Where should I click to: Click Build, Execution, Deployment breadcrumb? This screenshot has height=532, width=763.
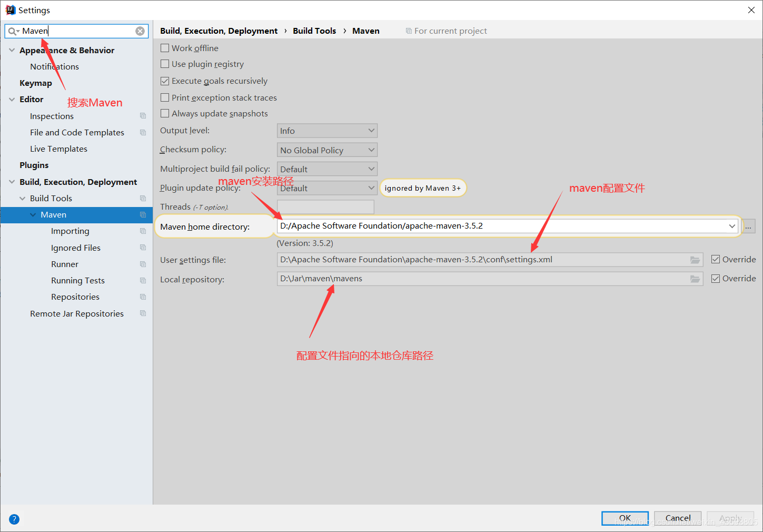[219, 31]
